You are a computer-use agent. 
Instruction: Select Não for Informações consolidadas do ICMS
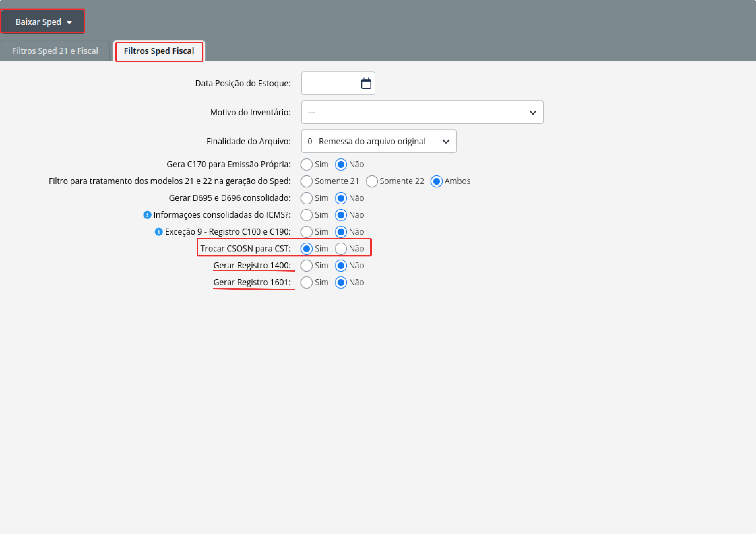[x=341, y=215]
